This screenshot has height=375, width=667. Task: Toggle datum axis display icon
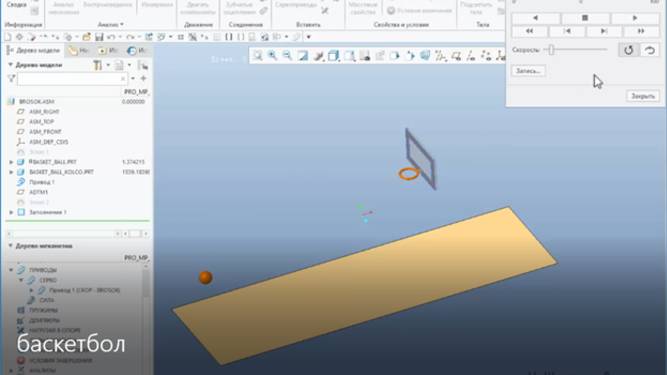[x=471, y=55]
